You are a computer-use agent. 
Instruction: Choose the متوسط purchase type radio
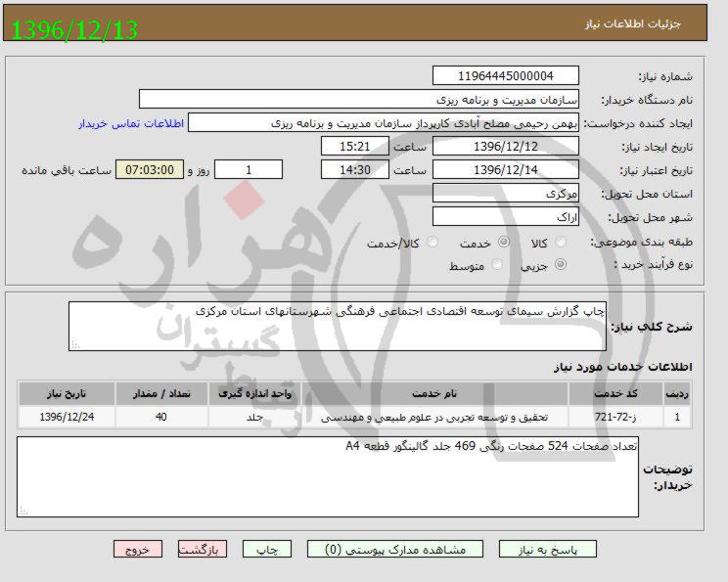coord(497,264)
